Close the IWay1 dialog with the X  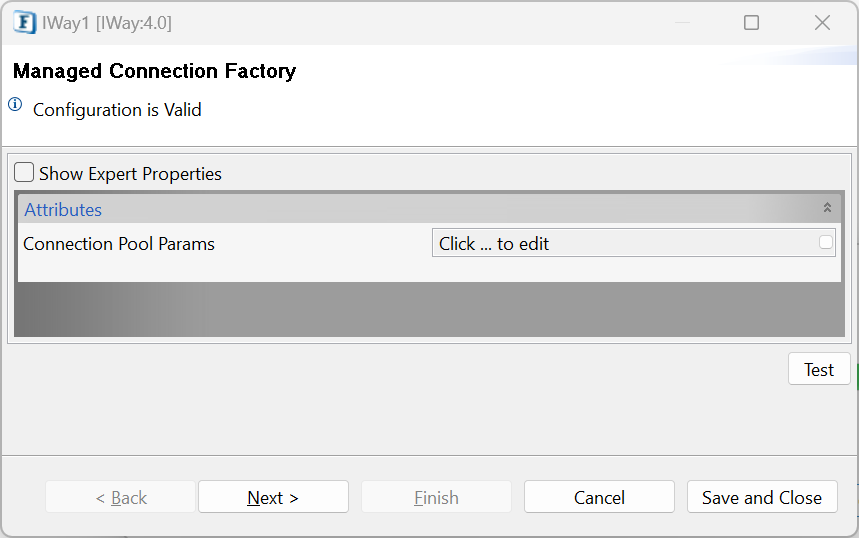click(822, 22)
